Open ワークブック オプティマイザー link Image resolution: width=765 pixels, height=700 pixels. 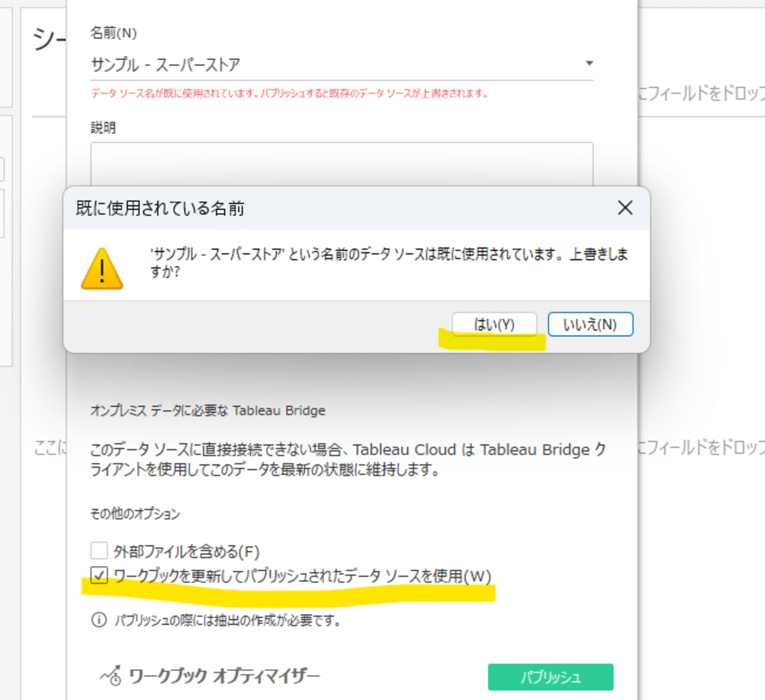point(224,676)
